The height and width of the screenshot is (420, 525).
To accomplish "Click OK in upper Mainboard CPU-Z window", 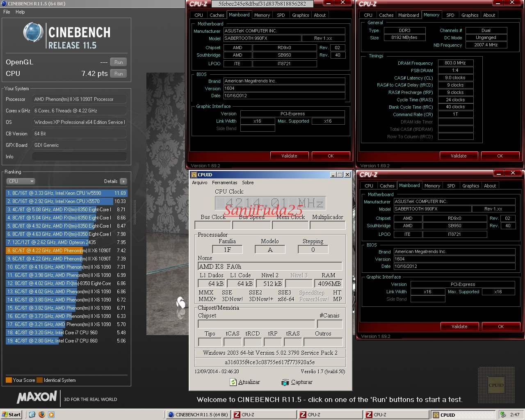I will [x=331, y=156].
